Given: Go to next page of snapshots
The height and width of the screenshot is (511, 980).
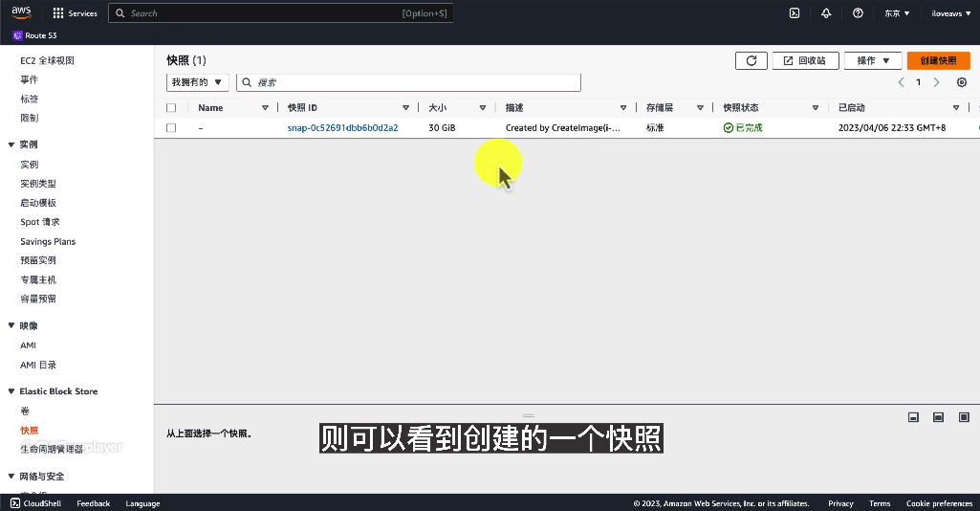Looking at the screenshot, I should 936,82.
